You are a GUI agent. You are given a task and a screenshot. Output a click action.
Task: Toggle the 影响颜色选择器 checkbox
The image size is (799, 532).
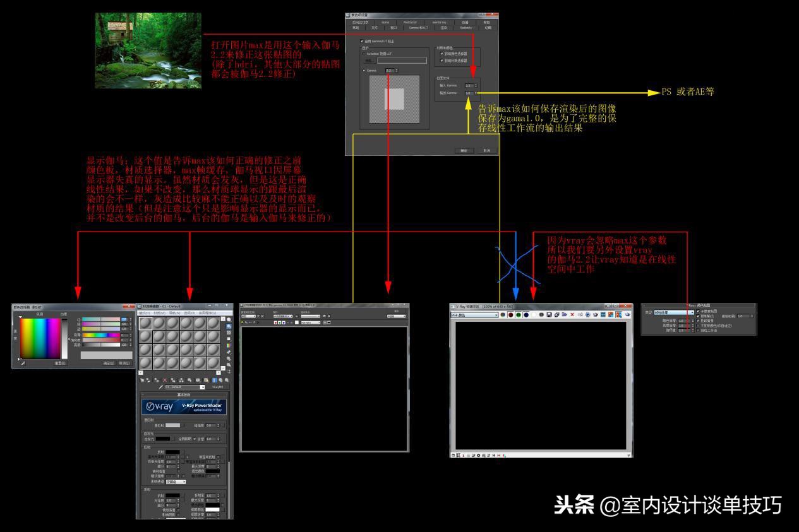(442, 54)
